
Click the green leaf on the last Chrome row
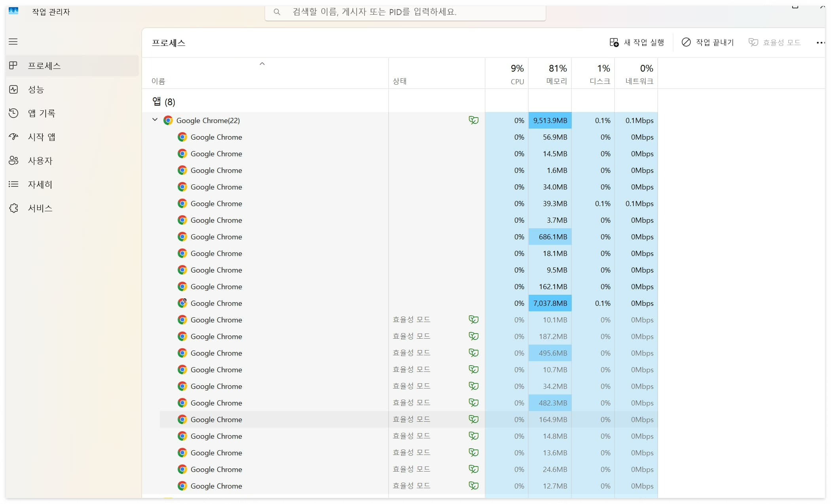[x=474, y=486]
